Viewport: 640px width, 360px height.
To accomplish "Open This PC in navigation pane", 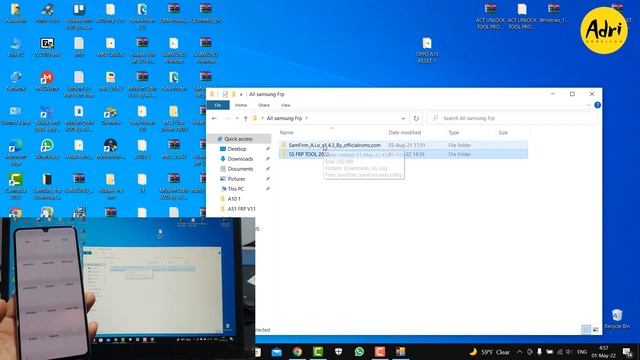I will click(236, 189).
